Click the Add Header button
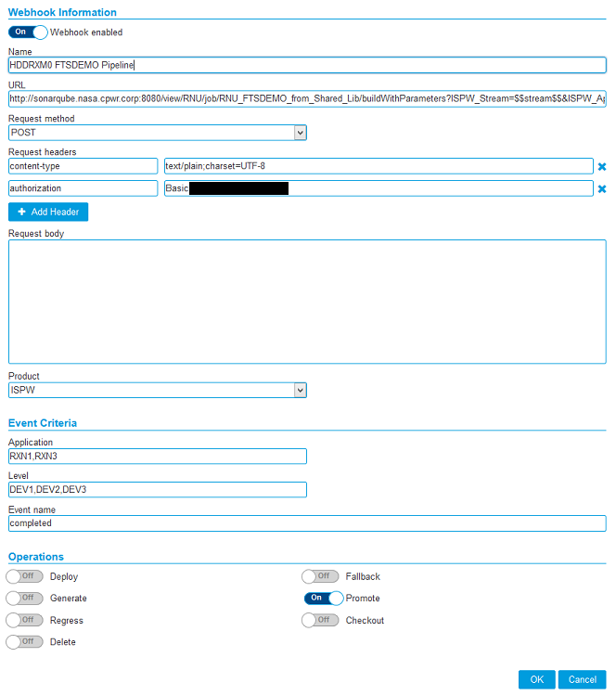Image resolution: width=616 pixels, height=696 pixels. [x=48, y=212]
